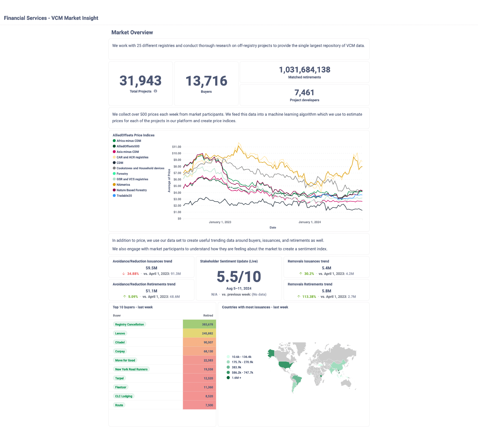Screen dimensions: 478x448
Task: Click the 5.5/10 sentiment score
Action: pos(239,277)
